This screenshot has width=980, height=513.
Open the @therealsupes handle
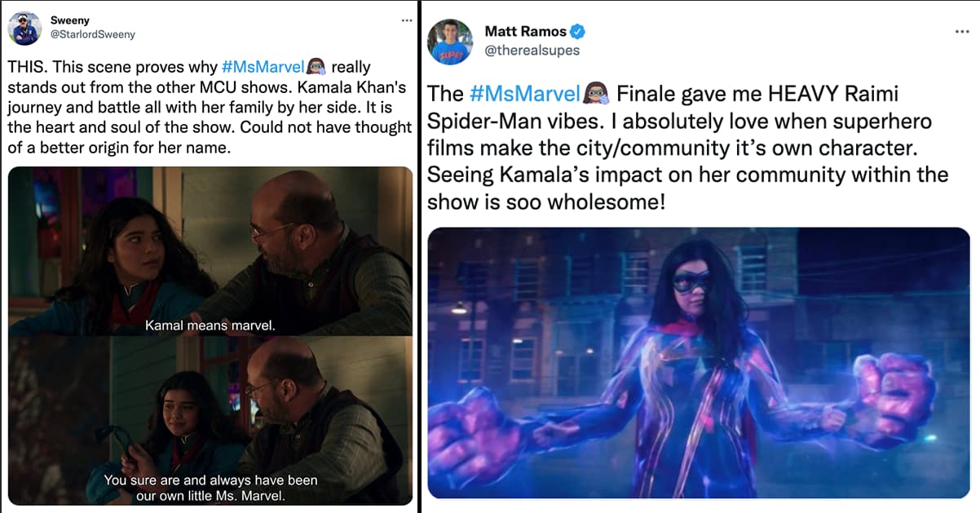532,51
